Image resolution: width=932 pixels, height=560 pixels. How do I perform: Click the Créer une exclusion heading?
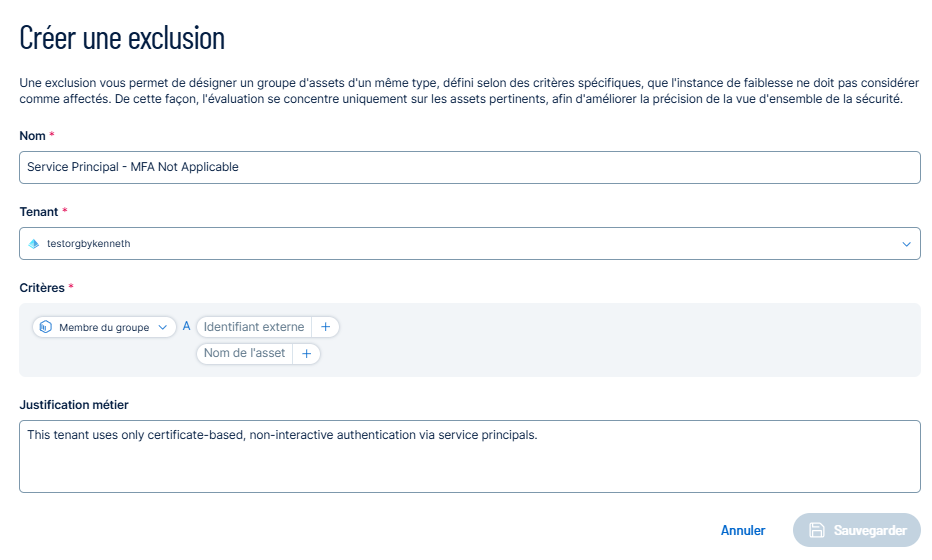point(122,39)
